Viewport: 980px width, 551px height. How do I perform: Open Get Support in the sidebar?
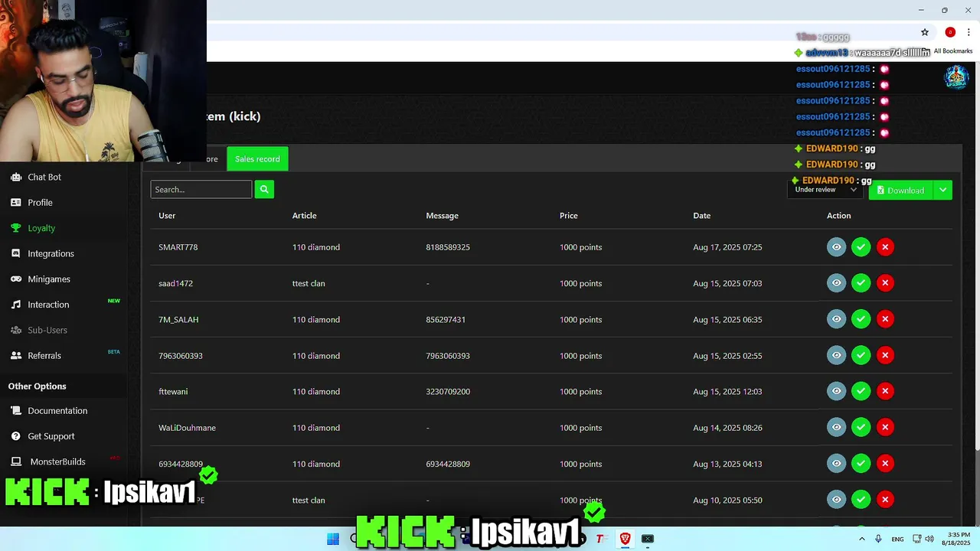click(x=51, y=436)
